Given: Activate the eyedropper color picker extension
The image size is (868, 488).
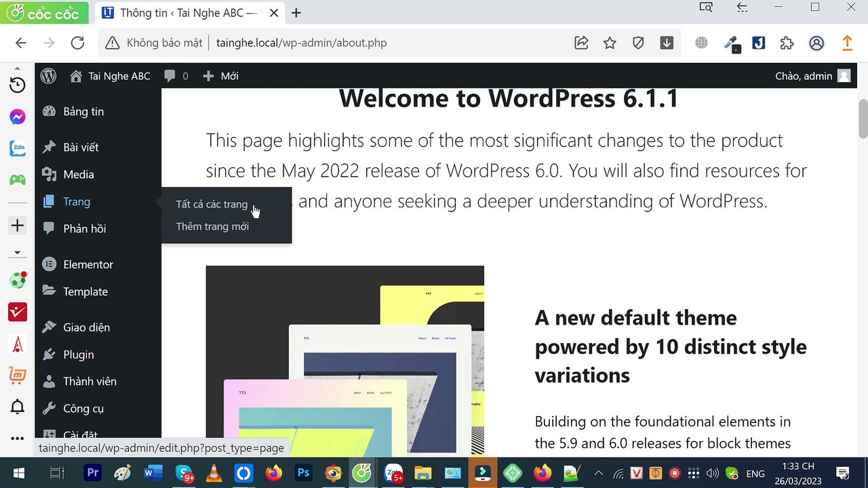Looking at the screenshot, I should [x=731, y=43].
